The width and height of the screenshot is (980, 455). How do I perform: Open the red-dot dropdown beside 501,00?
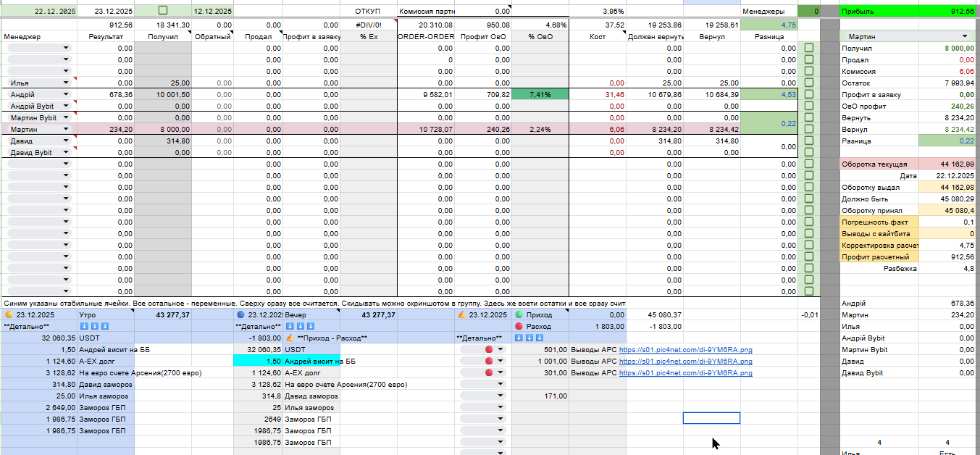(x=482, y=350)
